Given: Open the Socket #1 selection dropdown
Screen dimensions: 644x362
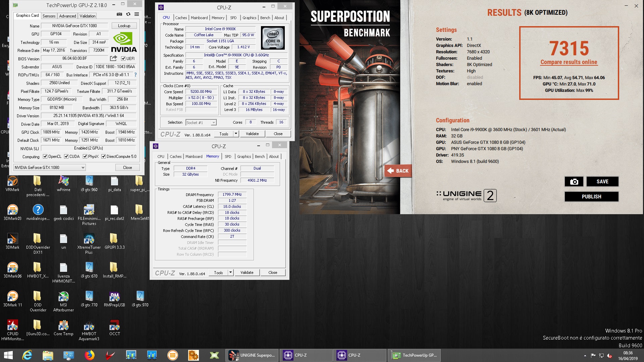Looking at the screenshot, I should click(x=201, y=123).
